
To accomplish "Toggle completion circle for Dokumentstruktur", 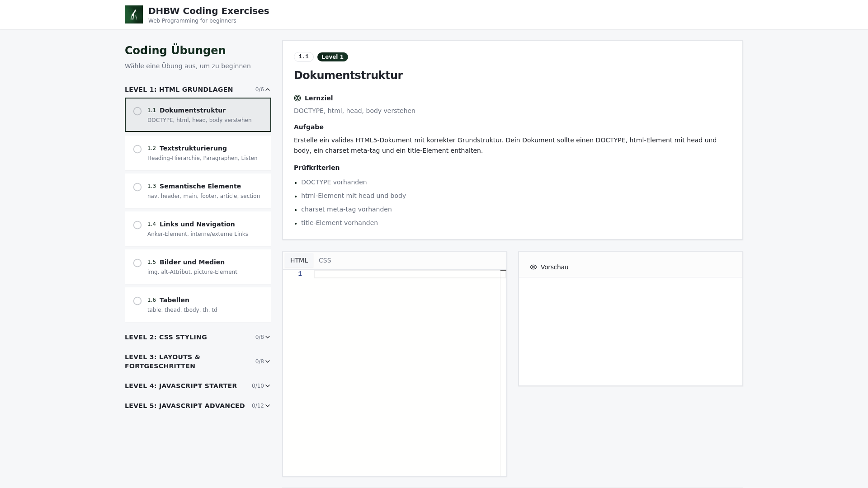I will tap(137, 111).
